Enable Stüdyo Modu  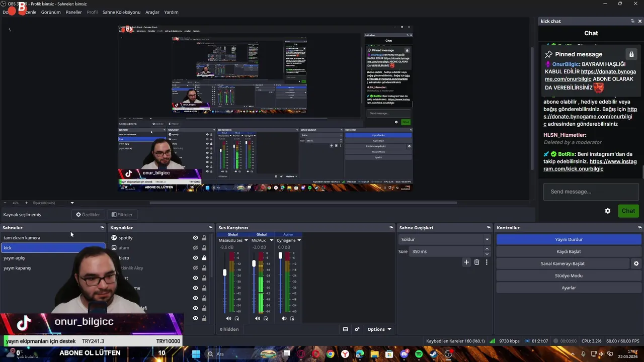pyautogui.click(x=569, y=276)
